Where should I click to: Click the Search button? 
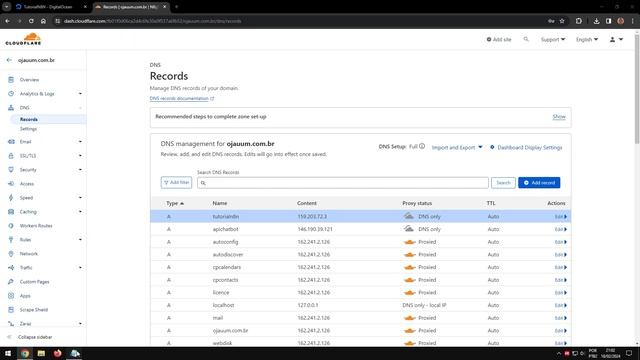click(x=503, y=183)
